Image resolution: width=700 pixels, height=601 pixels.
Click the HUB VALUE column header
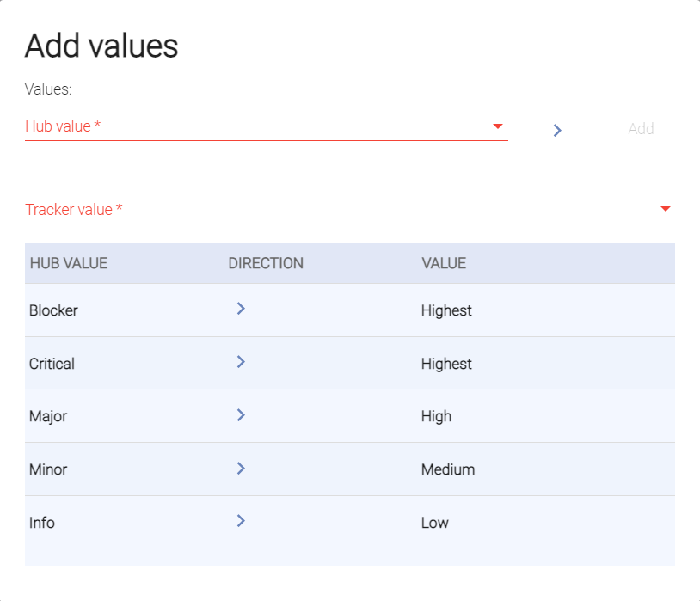tap(69, 263)
